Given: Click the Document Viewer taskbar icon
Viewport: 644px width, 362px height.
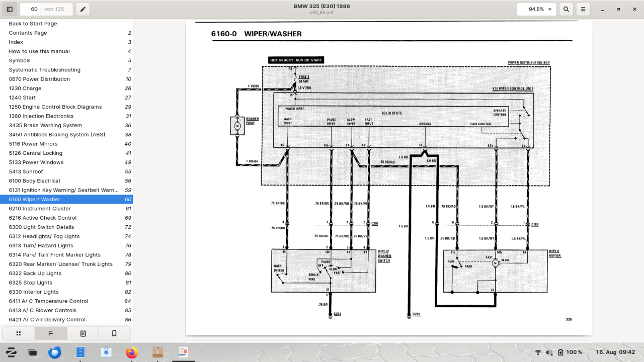Looking at the screenshot, I should 183,352.
